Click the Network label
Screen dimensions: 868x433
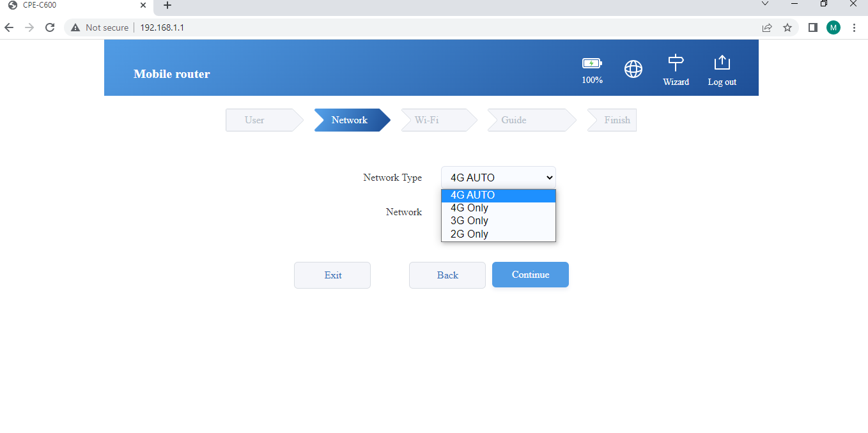point(404,212)
